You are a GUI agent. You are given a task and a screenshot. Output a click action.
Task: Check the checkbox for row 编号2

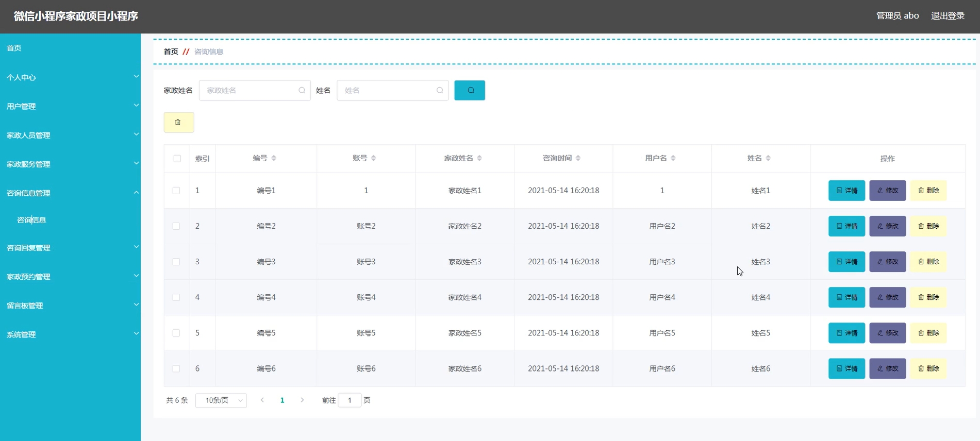point(176,226)
